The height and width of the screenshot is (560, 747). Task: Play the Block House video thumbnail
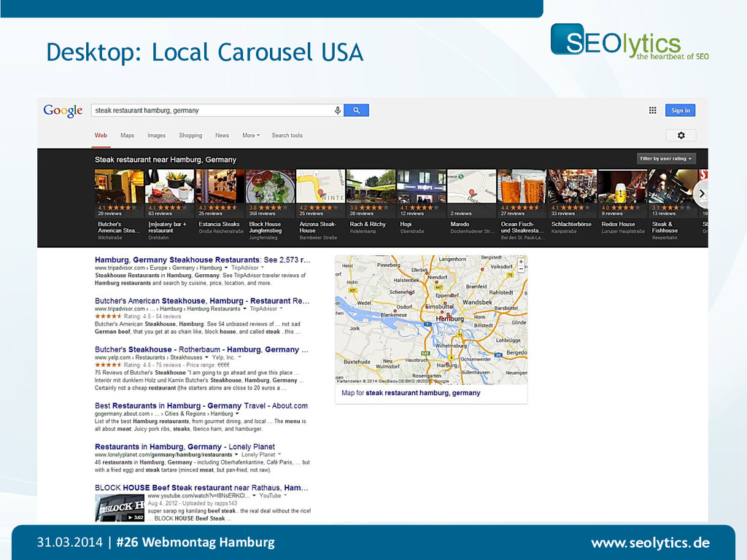(x=120, y=507)
